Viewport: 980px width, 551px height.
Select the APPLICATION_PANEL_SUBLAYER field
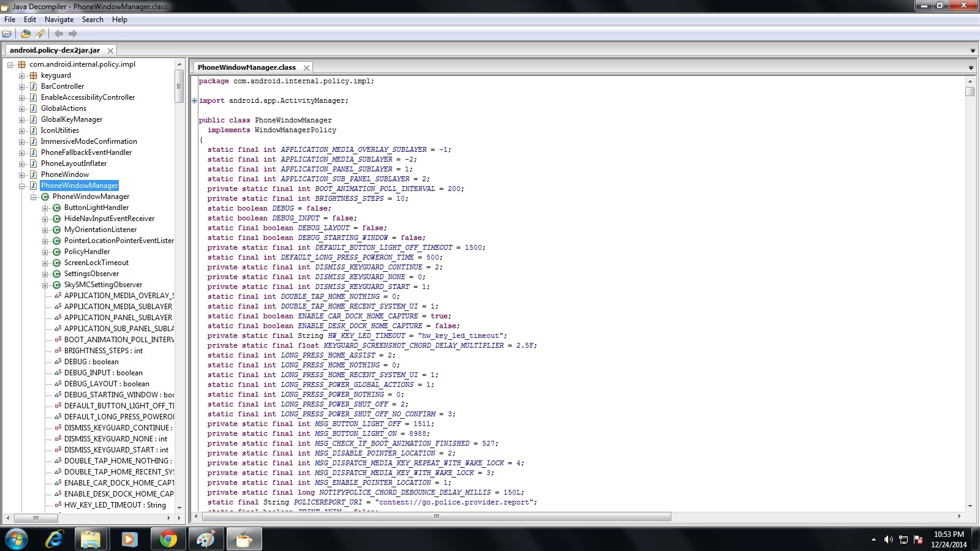(118, 318)
